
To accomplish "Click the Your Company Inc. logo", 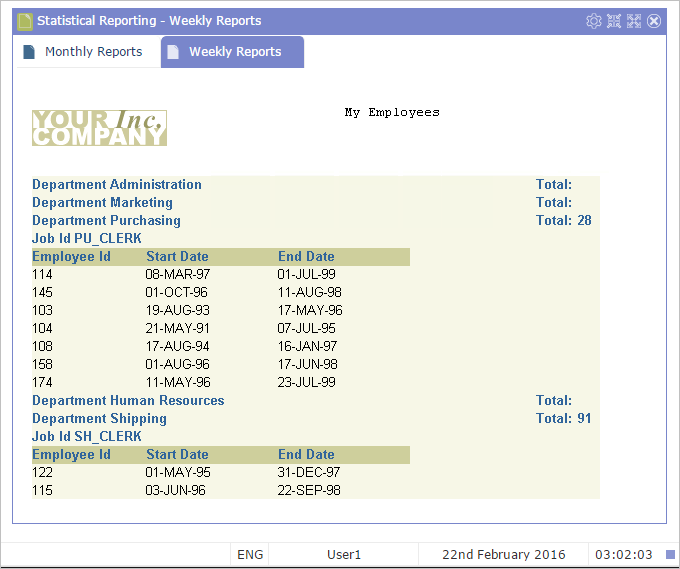I will point(99,128).
